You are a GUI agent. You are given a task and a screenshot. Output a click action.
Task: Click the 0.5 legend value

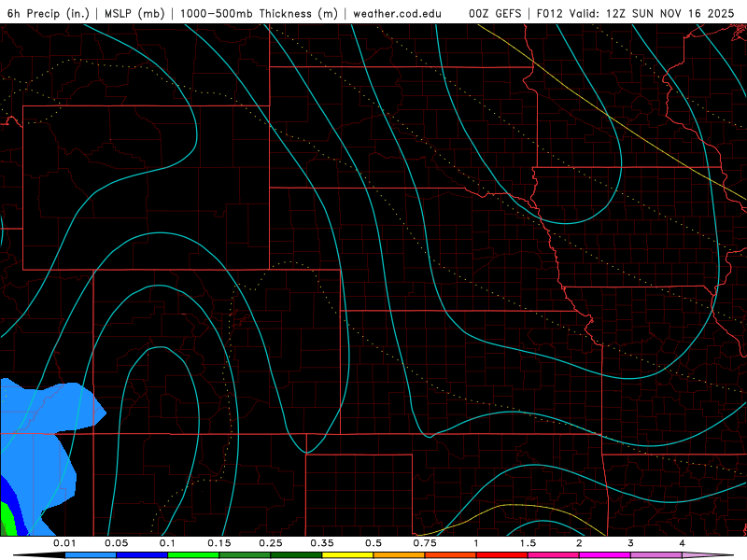tap(373, 543)
